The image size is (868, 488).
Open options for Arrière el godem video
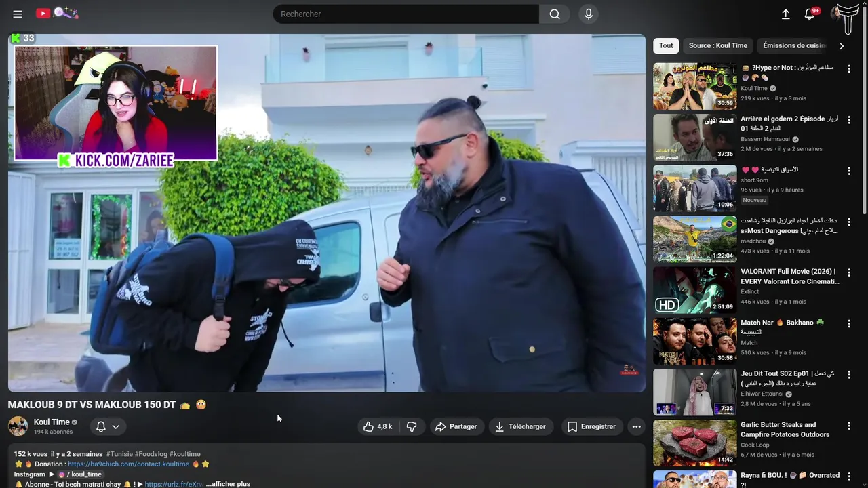[849, 120]
